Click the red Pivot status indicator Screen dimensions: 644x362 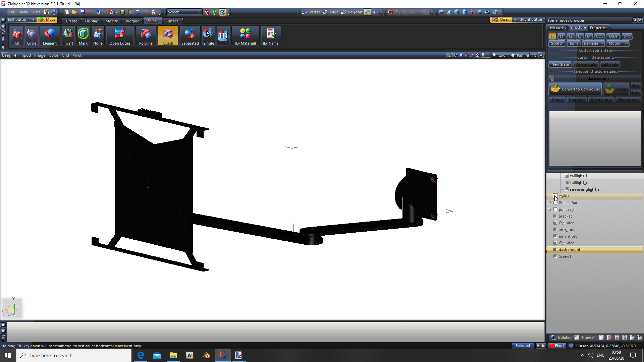(557, 346)
